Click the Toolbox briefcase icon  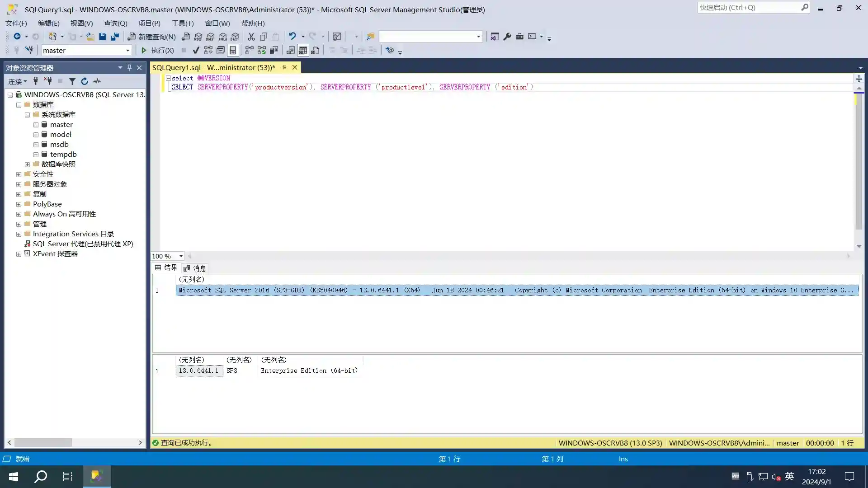519,37
